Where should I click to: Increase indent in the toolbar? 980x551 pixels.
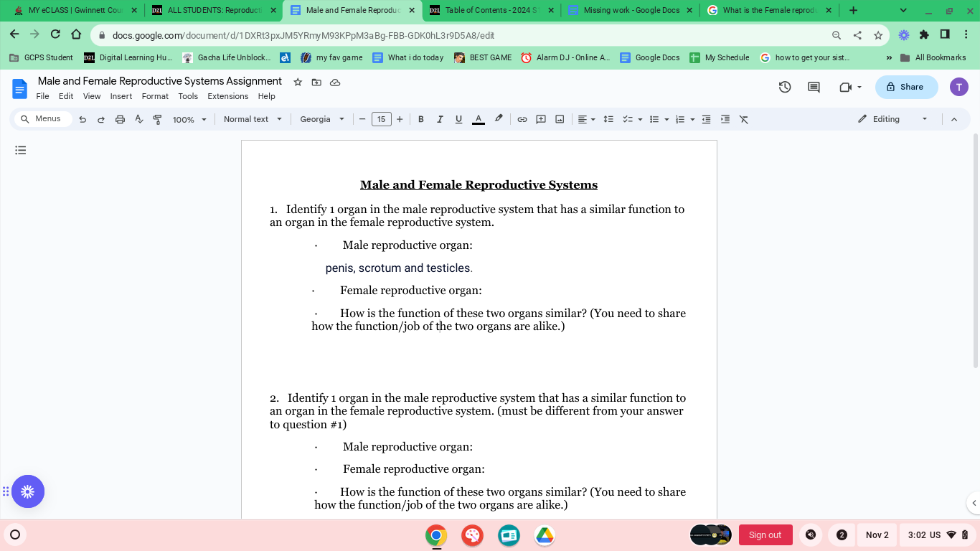click(725, 119)
